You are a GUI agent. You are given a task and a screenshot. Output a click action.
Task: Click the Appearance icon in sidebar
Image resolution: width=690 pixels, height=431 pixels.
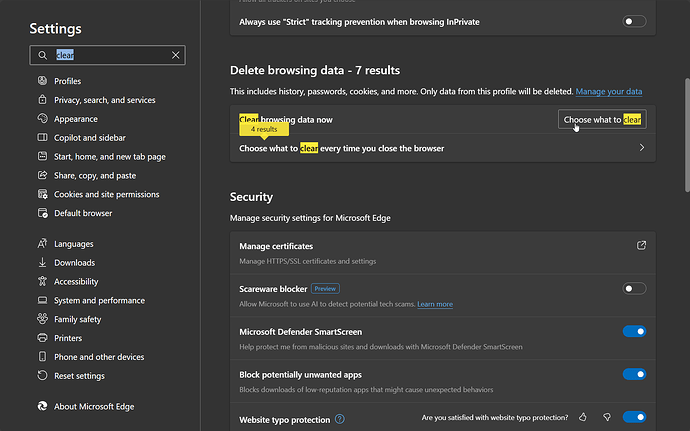tap(42, 119)
